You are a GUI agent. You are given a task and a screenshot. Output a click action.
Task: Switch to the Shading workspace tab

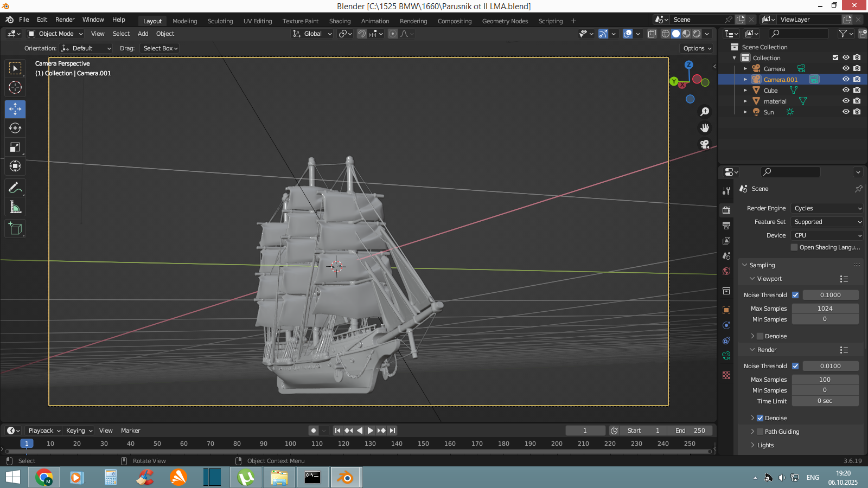(340, 21)
